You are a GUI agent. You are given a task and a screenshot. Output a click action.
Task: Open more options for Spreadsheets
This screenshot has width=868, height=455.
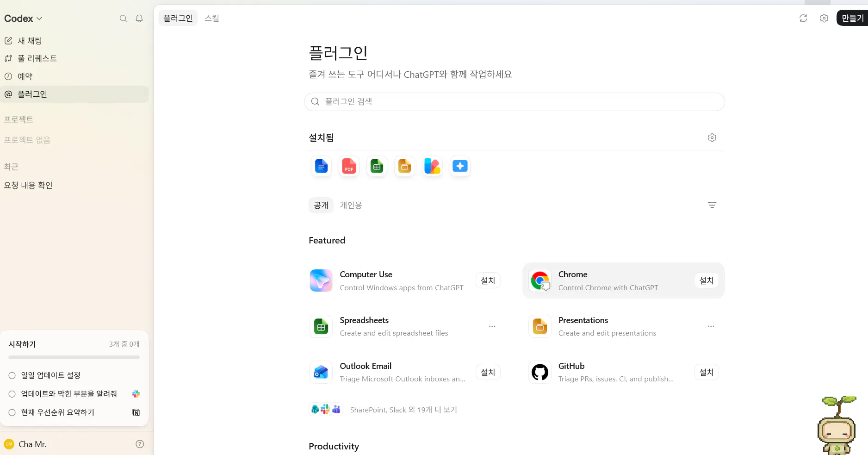click(492, 326)
